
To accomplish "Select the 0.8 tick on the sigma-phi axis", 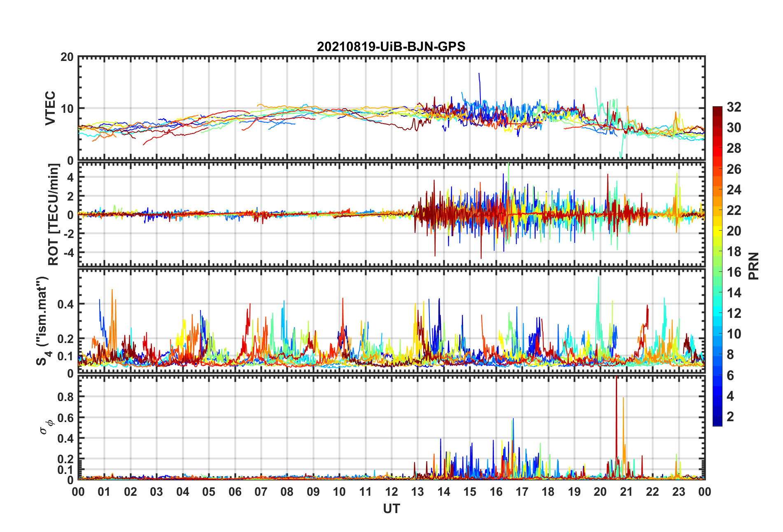I will (65, 397).
